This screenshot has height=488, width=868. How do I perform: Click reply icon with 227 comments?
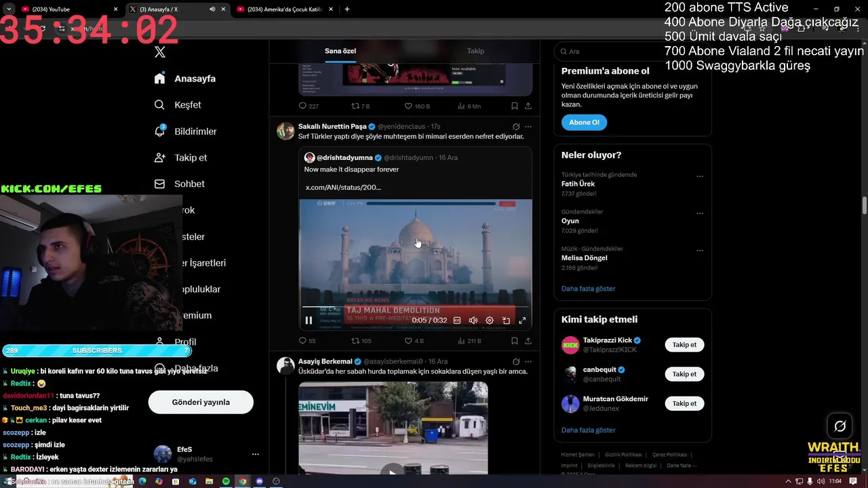point(302,106)
